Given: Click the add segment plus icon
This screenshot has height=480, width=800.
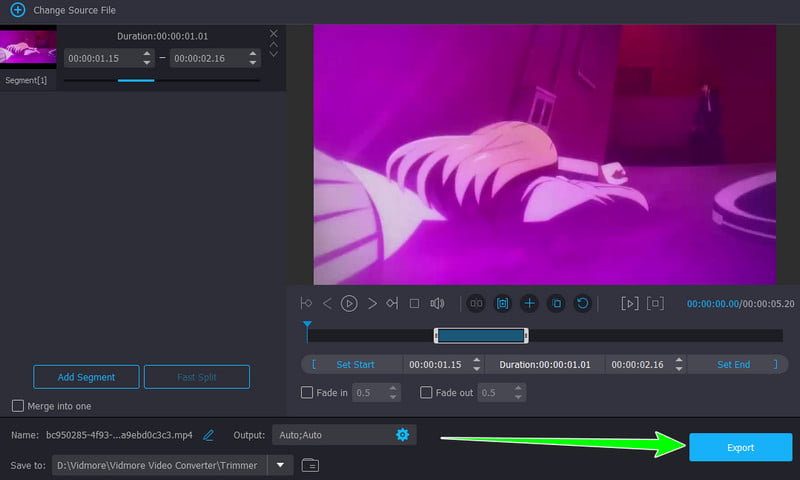Looking at the screenshot, I should (x=530, y=304).
